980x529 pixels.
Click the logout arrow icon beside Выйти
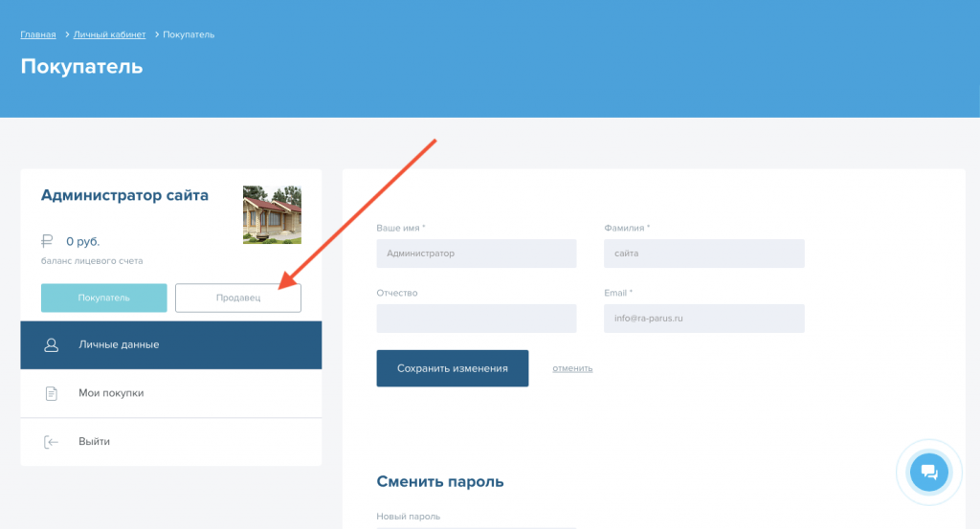[52, 442]
